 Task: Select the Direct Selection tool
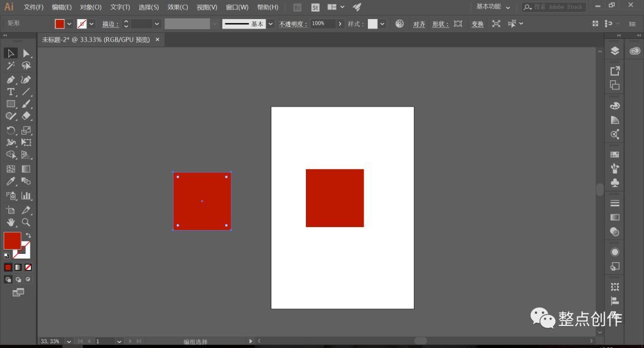26,54
